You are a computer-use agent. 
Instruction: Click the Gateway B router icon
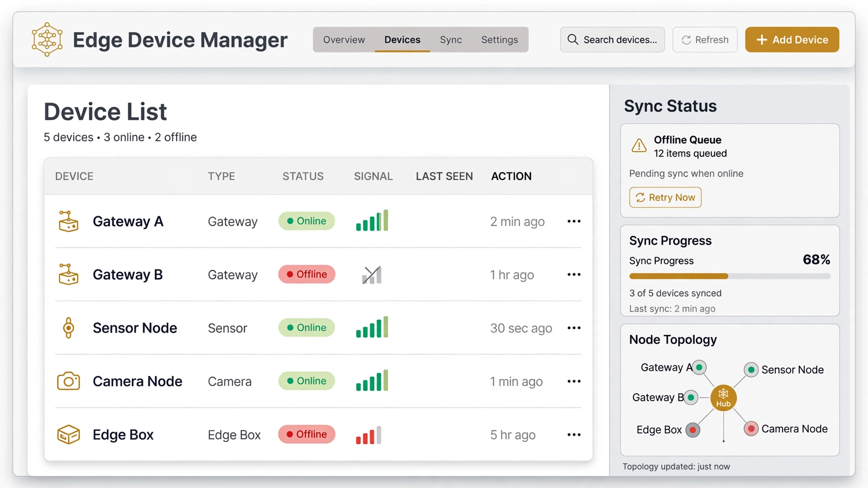coord(68,274)
